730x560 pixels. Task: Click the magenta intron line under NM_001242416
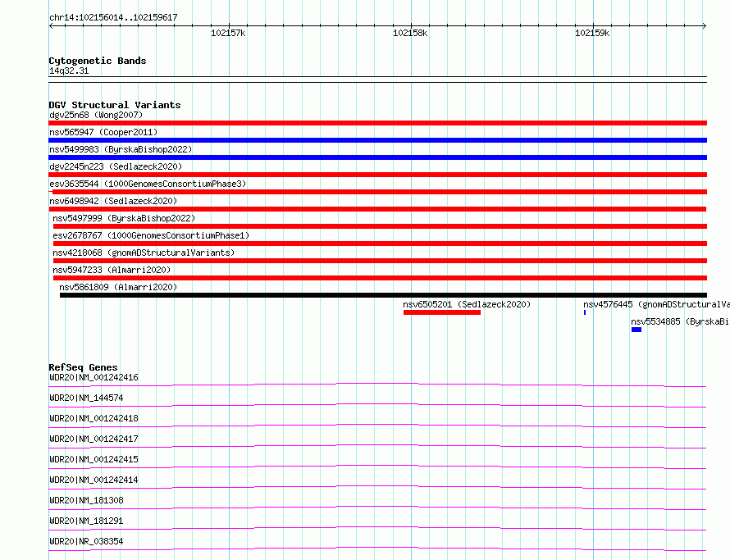(377, 384)
